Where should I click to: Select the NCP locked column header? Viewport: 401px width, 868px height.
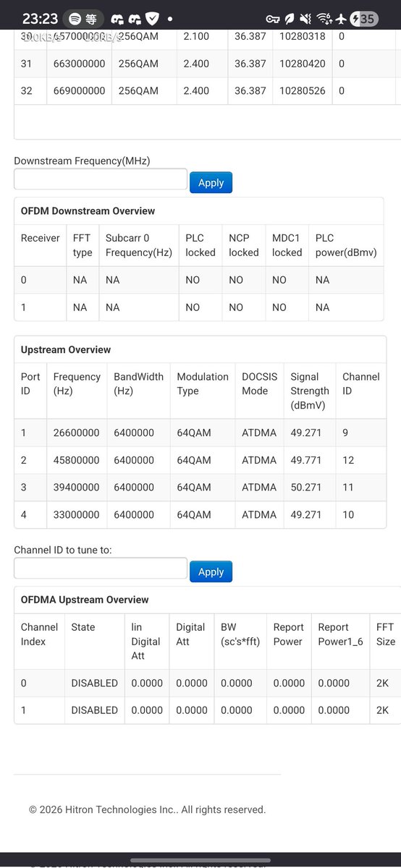pos(244,245)
